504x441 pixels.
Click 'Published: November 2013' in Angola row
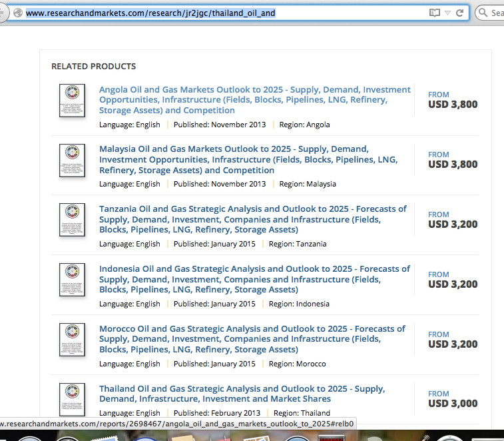[220, 125]
